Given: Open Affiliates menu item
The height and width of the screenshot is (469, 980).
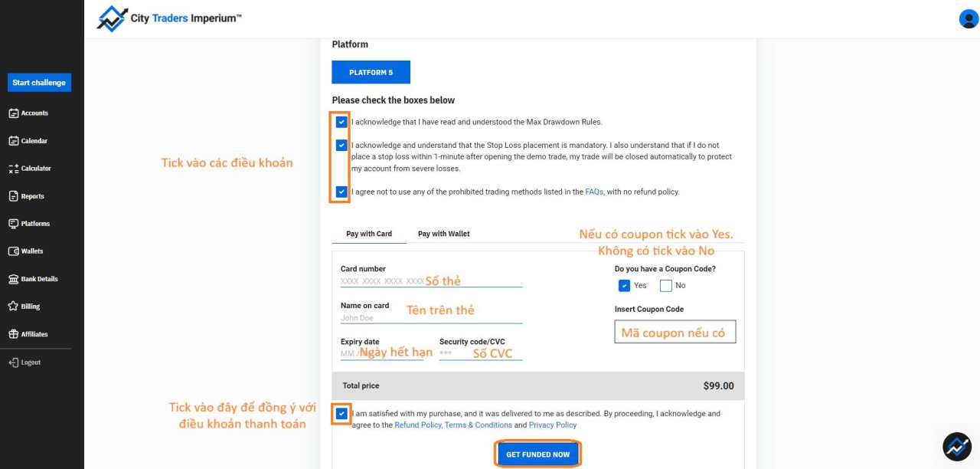Looking at the screenshot, I should [x=34, y=334].
